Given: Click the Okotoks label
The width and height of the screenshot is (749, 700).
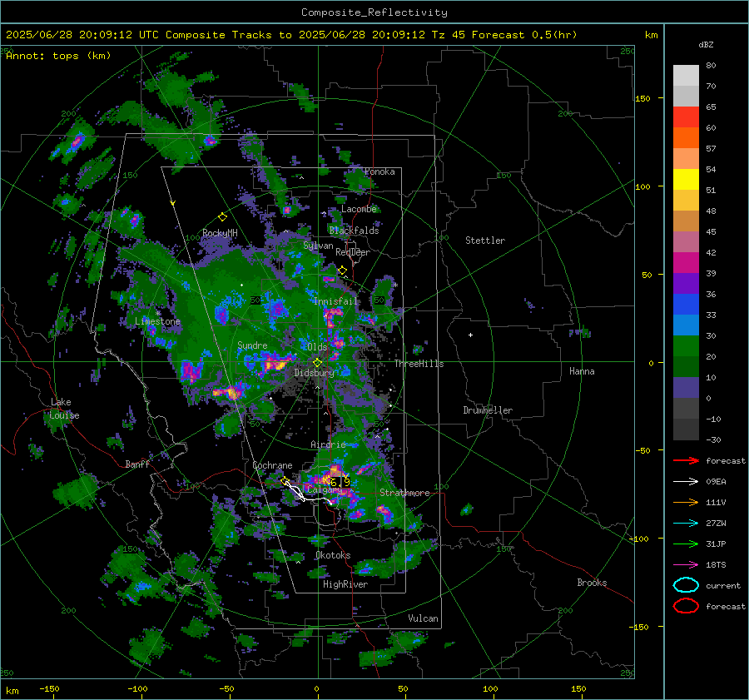Looking at the screenshot, I should [x=333, y=555].
